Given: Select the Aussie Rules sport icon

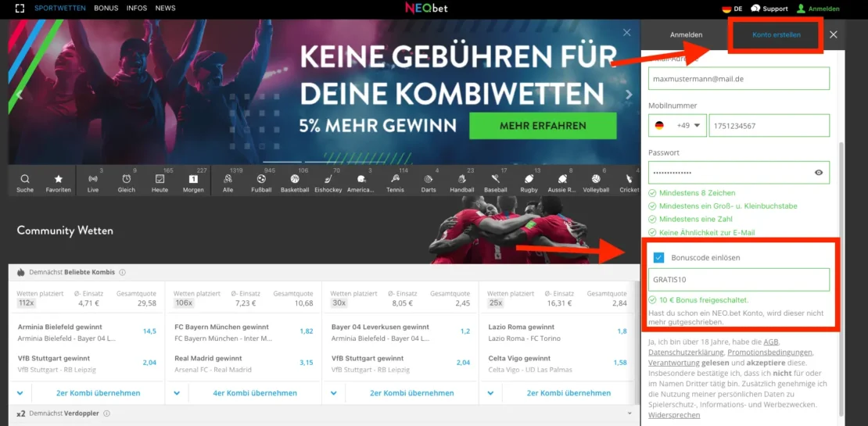Looking at the screenshot, I should click(x=562, y=179).
